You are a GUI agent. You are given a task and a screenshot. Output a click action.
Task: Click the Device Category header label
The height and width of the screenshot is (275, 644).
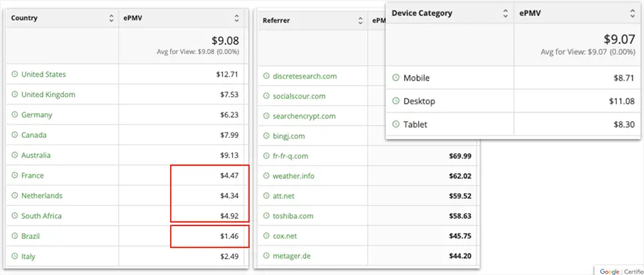pyautogui.click(x=422, y=13)
